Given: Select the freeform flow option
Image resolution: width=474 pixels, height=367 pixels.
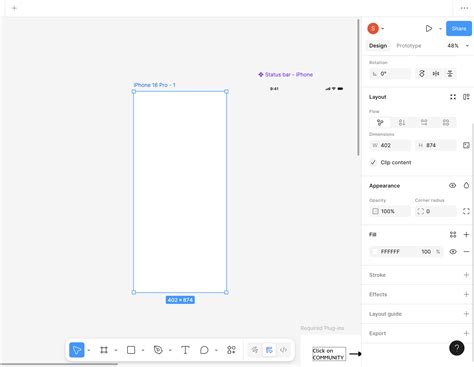Looking at the screenshot, I should click(x=380, y=123).
